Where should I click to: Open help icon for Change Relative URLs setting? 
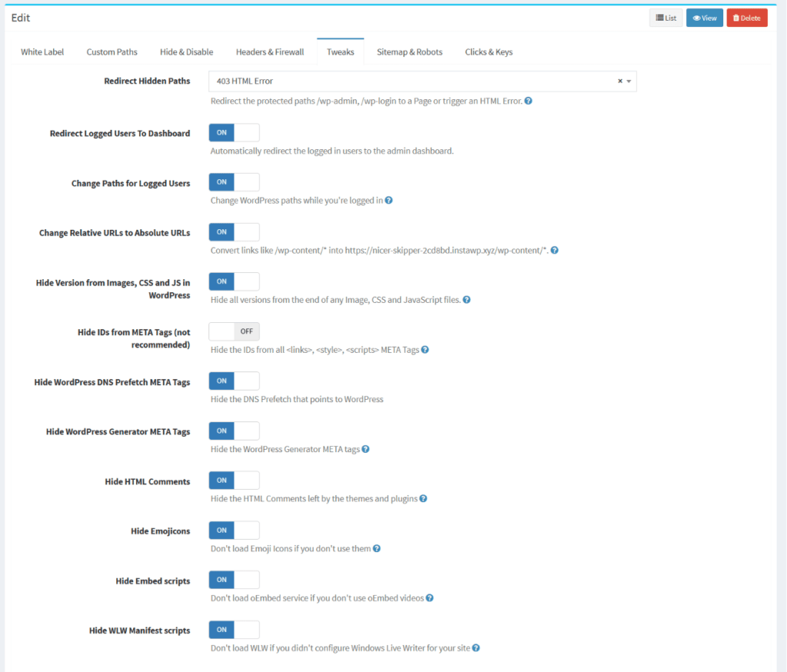click(554, 250)
